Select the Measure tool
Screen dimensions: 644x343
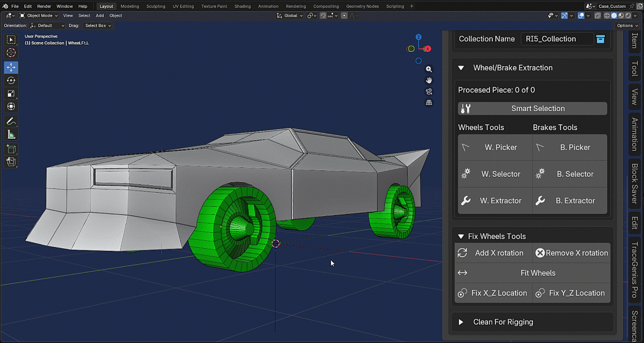pos(11,135)
